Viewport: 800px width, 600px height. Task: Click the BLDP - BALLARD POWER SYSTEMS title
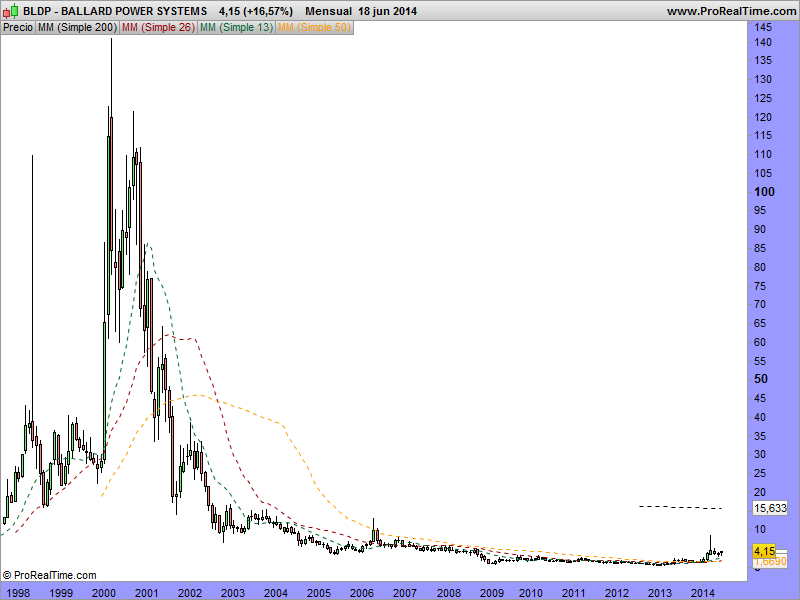tap(115, 11)
